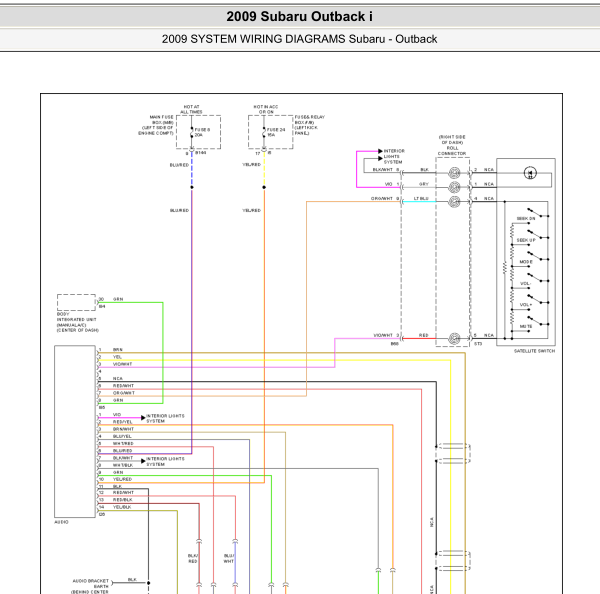Viewport: 600px width, 594px height.
Task: Click the "BRN" label at audio pin 1
Action: point(117,350)
